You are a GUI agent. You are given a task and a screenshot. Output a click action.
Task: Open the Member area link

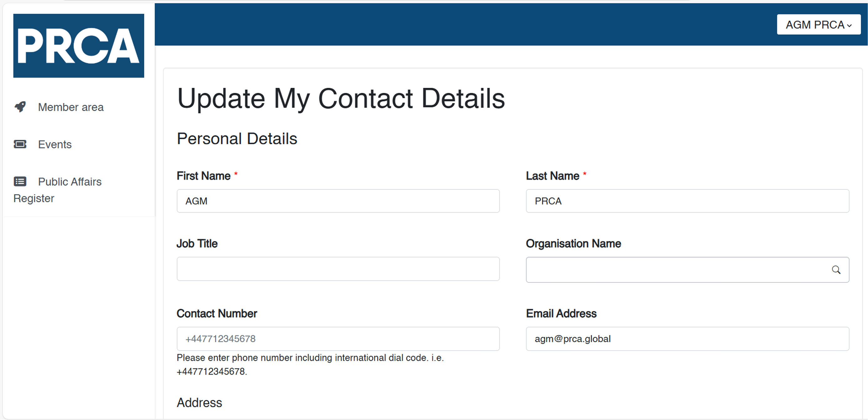pos(70,107)
